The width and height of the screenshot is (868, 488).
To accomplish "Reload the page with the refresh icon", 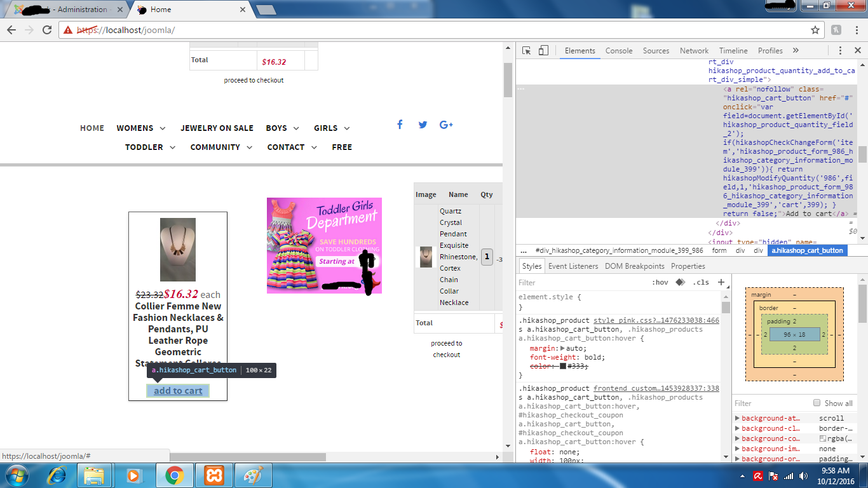I will pyautogui.click(x=47, y=30).
